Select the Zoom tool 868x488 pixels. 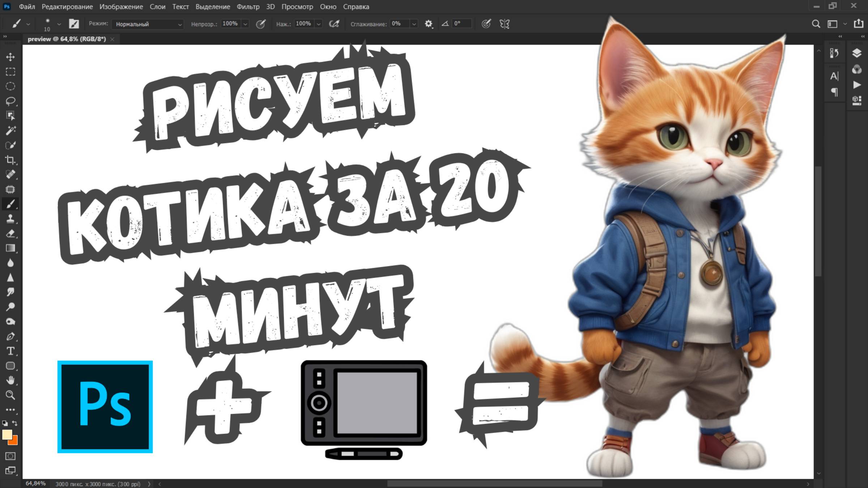10,395
